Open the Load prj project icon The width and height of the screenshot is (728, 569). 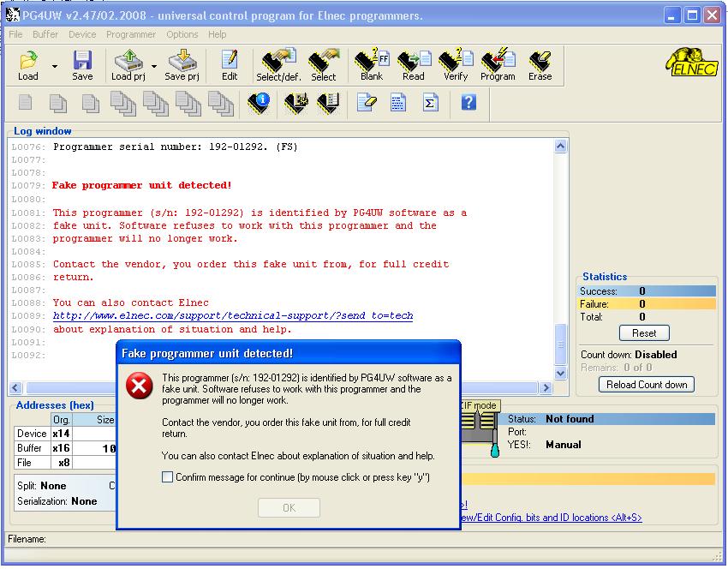(x=128, y=65)
